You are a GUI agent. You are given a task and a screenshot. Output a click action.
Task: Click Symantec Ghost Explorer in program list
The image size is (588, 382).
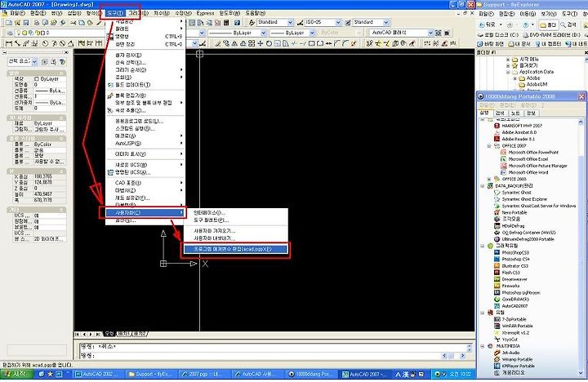[520, 199]
